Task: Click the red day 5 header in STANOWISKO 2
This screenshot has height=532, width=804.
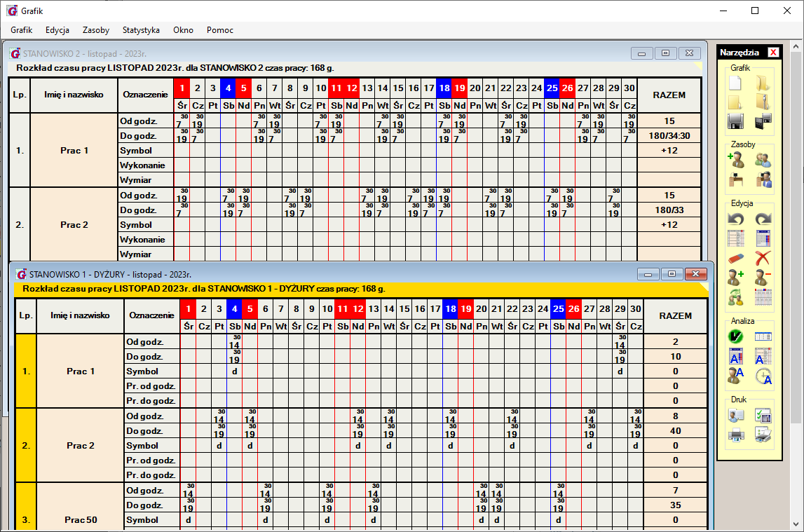Action: (243, 88)
